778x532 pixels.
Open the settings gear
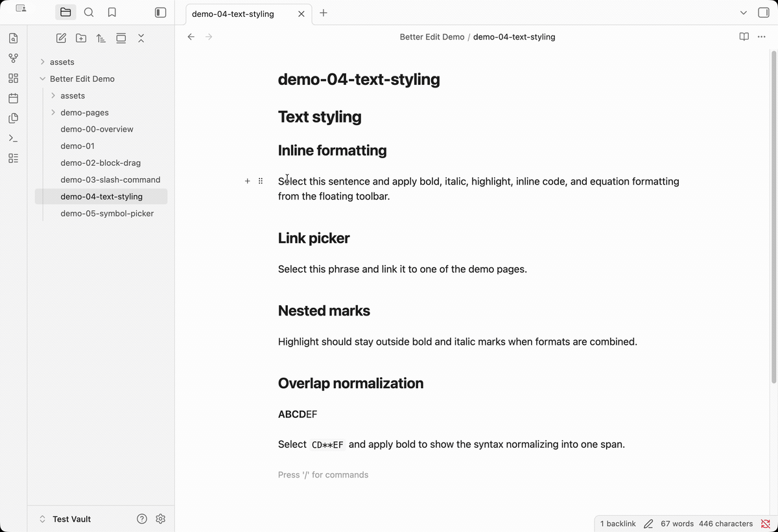coord(161,519)
